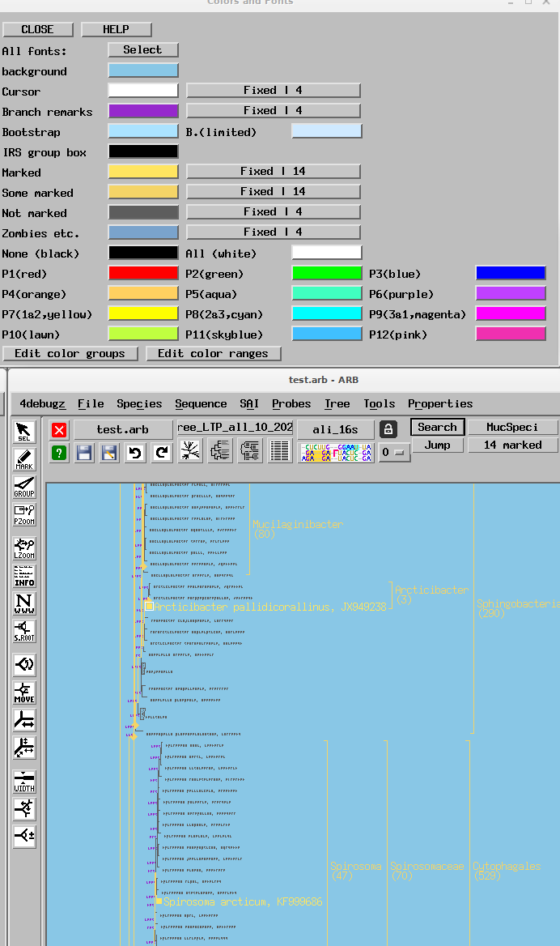Select the INFO tool
560x946 pixels.
click(x=24, y=576)
